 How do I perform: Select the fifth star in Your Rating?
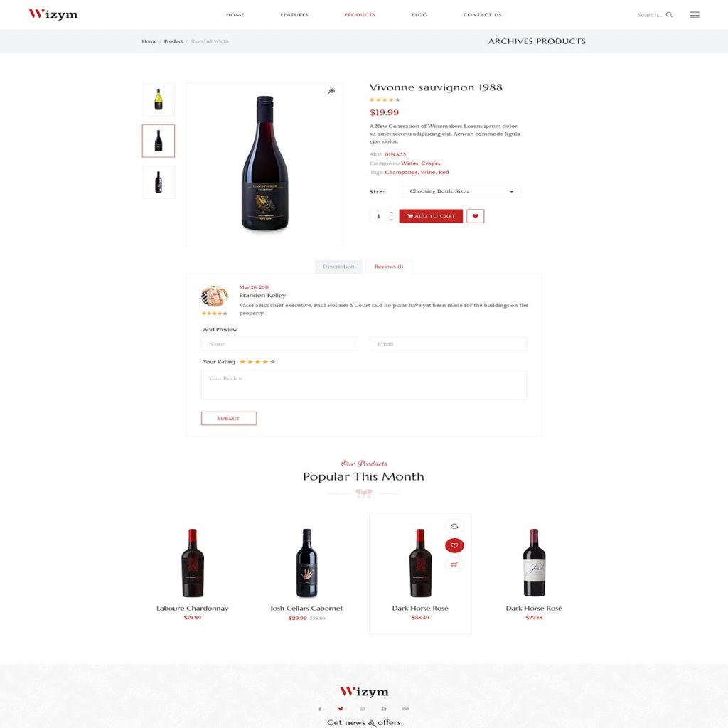click(273, 362)
